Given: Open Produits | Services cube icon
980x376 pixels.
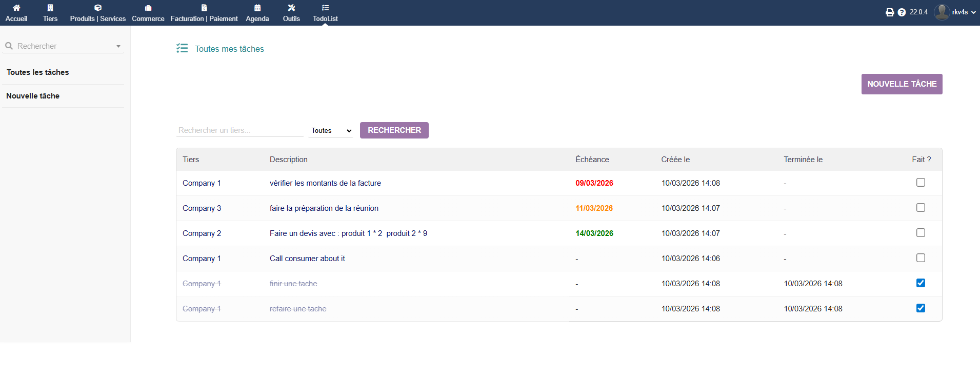Looking at the screenshot, I should (98, 8).
